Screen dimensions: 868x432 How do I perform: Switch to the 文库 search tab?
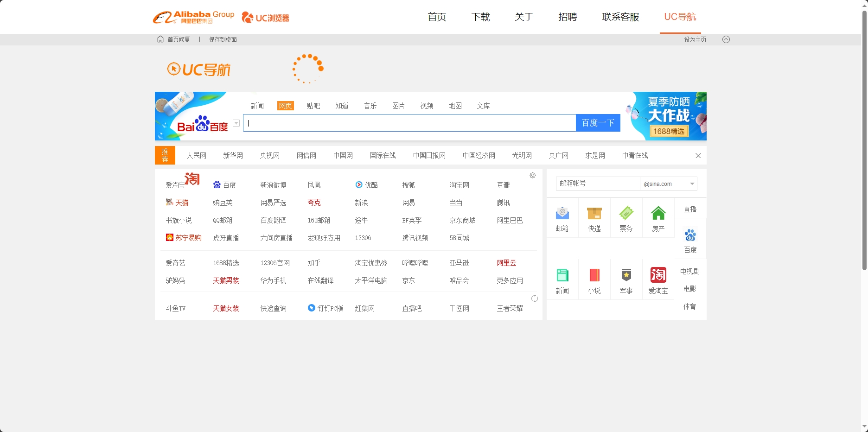coord(484,106)
